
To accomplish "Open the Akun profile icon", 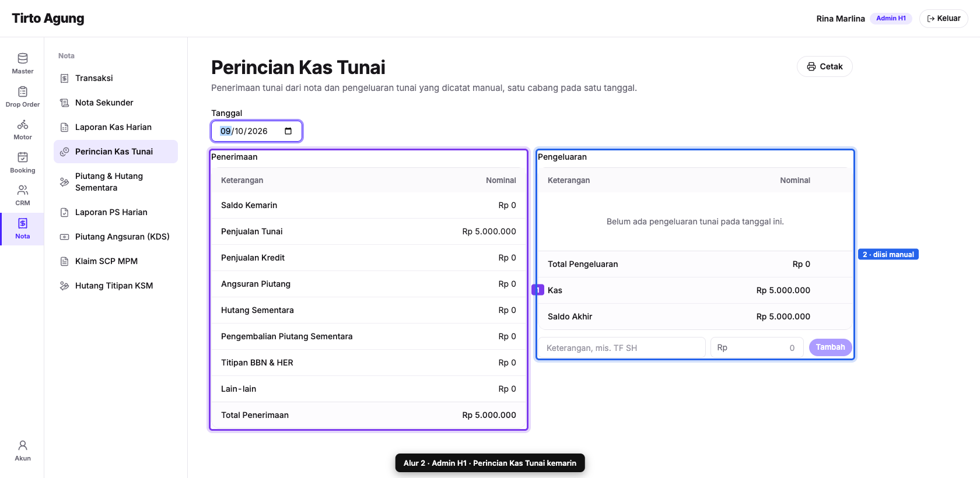I will 23,445.
